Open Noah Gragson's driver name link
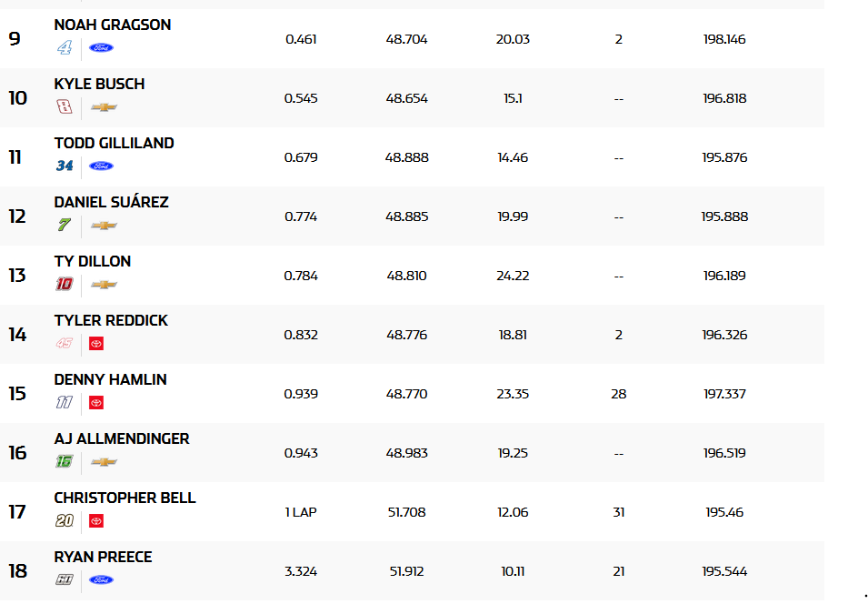Viewport: 868px width, 604px height. tap(112, 25)
